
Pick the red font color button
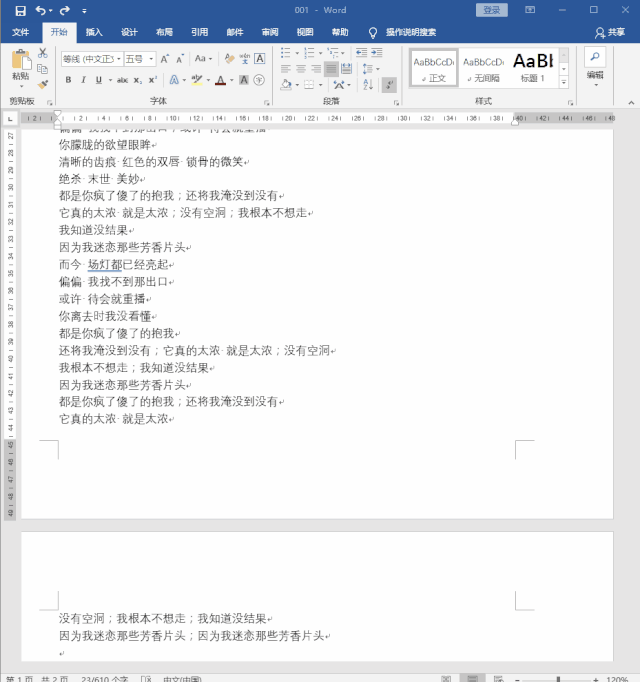[221, 80]
